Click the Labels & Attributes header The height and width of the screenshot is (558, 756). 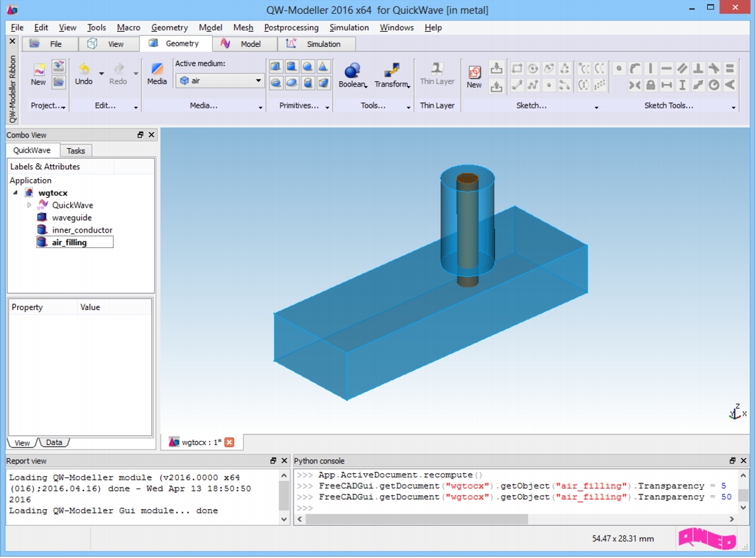61,167
